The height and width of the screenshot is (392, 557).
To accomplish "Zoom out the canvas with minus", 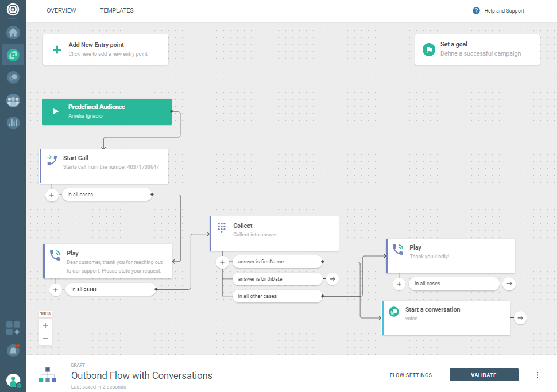I will click(x=45, y=339).
